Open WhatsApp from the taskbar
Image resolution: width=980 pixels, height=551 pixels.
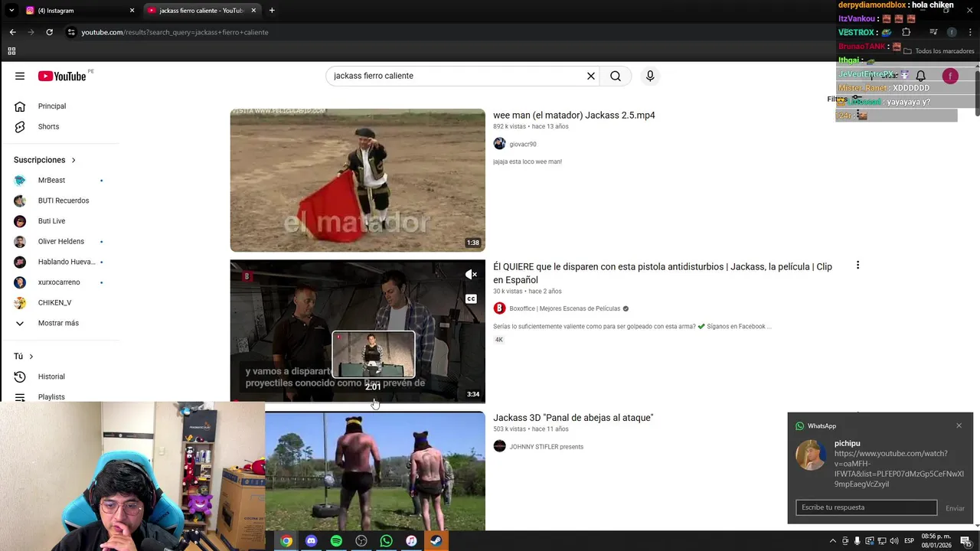click(x=386, y=541)
